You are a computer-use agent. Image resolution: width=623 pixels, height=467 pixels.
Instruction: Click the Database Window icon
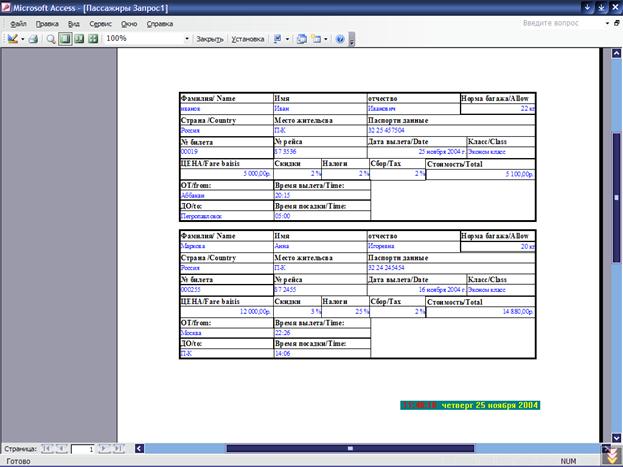(302, 39)
